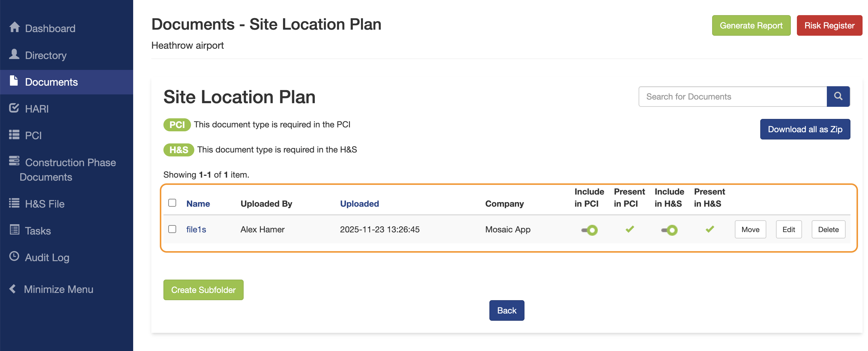Click Download all as Zip button
Image resolution: width=868 pixels, height=351 pixels.
pos(805,129)
